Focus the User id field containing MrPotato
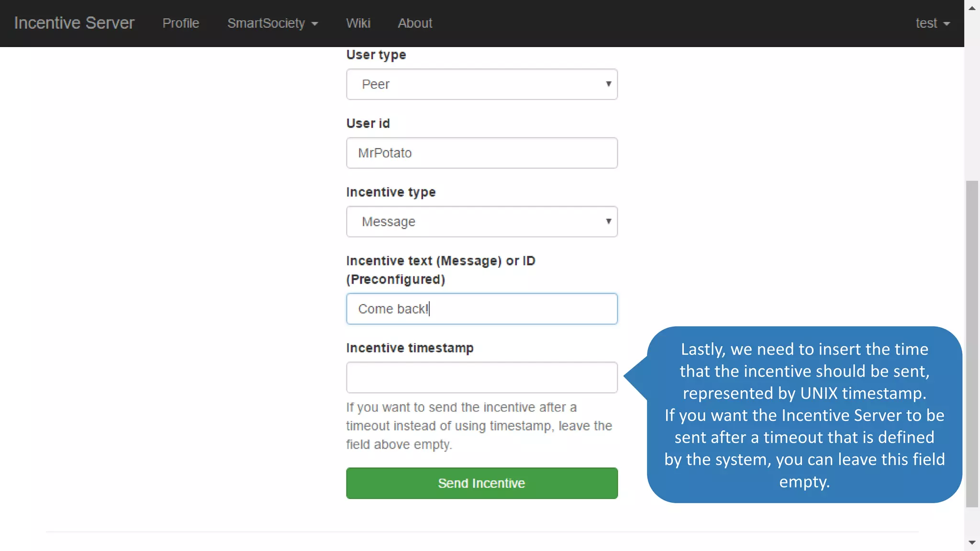 coord(481,153)
